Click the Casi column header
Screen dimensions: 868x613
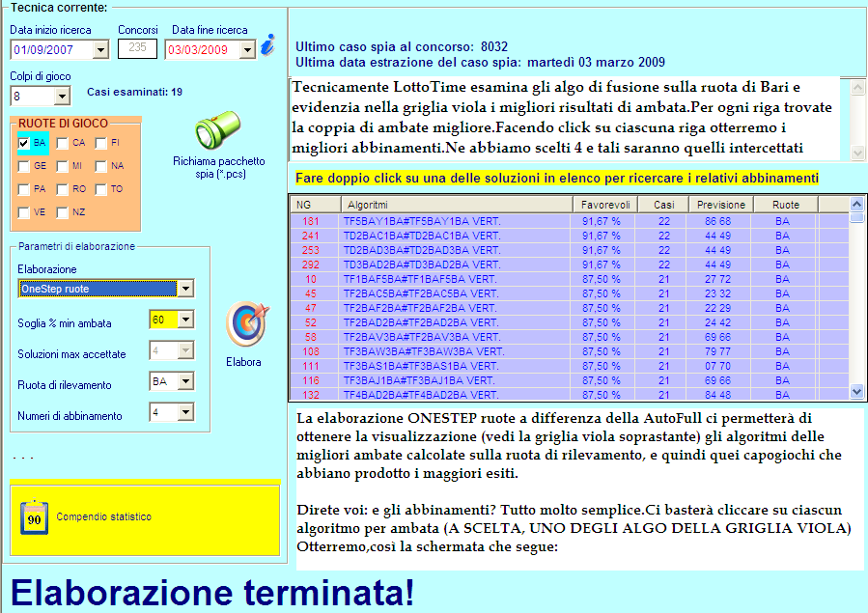pyautogui.click(x=663, y=206)
